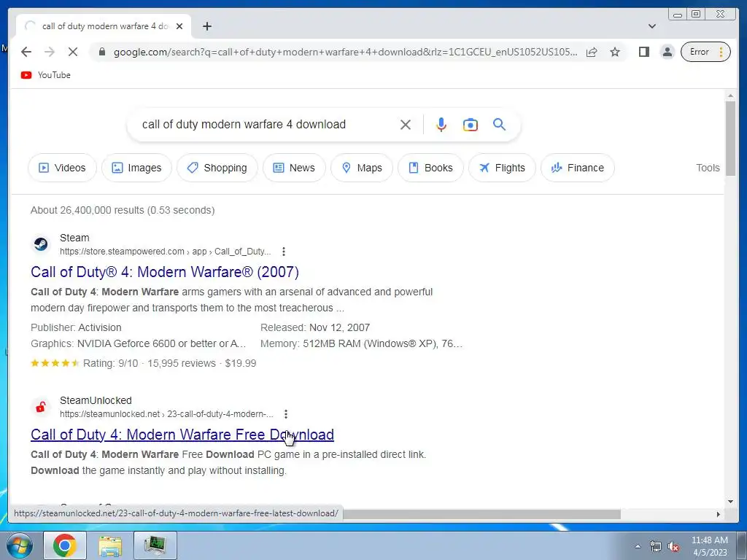The height and width of the screenshot is (560, 747).
Task: Click the 15,995 reviews rating text
Action: pyautogui.click(x=182, y=363)
